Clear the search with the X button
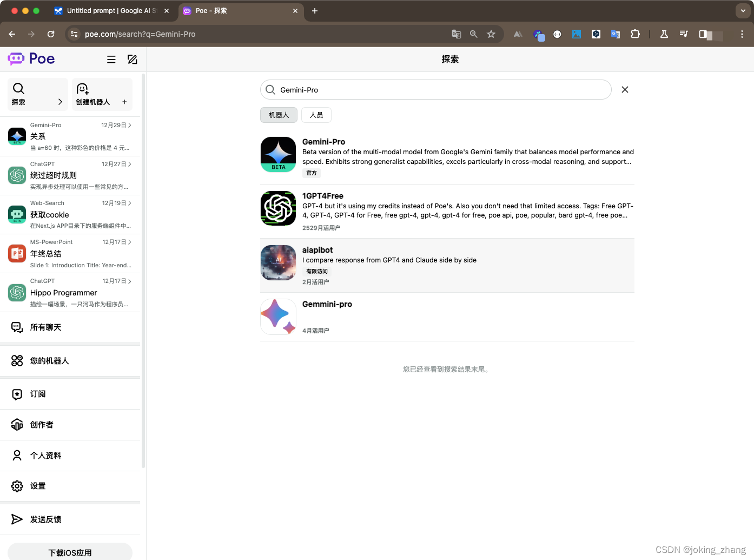This screenshot has height=560, width=754. 625,90
